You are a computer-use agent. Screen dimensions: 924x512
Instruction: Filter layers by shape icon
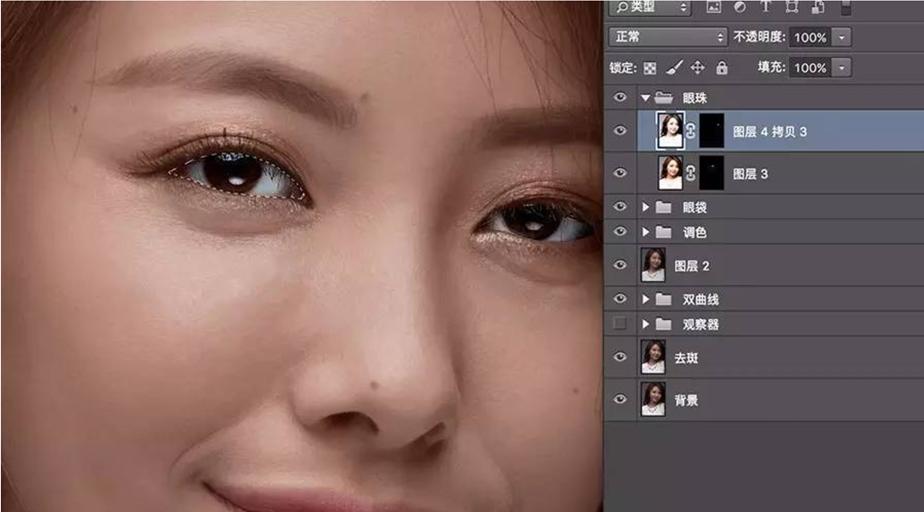click(791, 7)
